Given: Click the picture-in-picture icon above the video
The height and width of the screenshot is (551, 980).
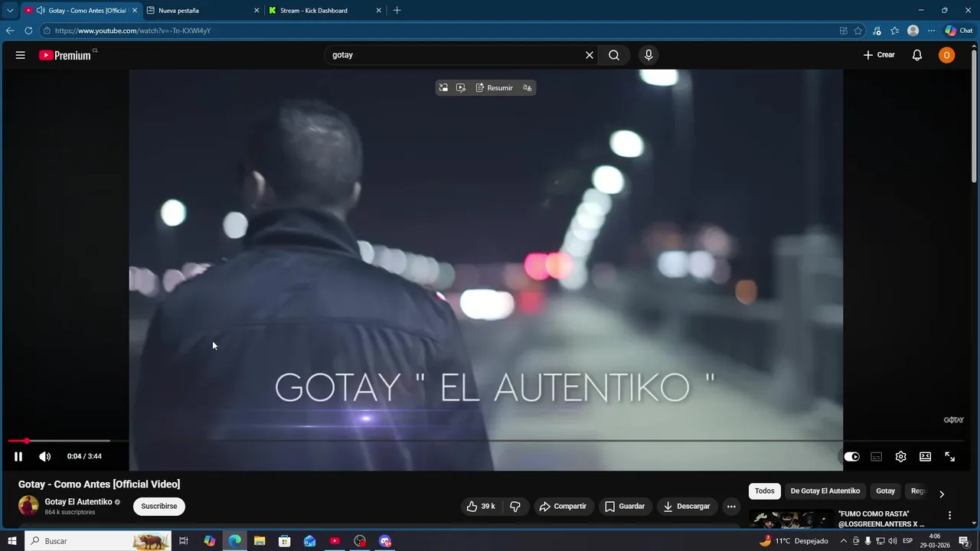Looking at the screenshot, I should pyautogui.click(x=443, y=88).
